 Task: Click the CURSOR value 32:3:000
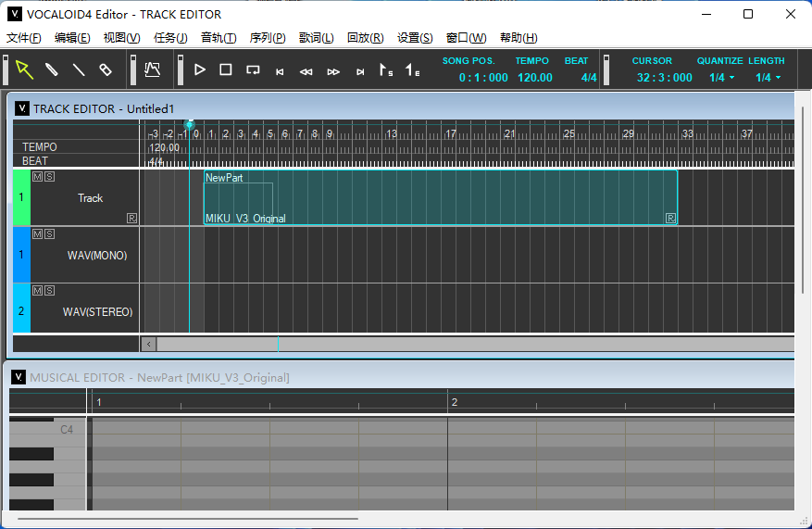(x=665, y=78)
